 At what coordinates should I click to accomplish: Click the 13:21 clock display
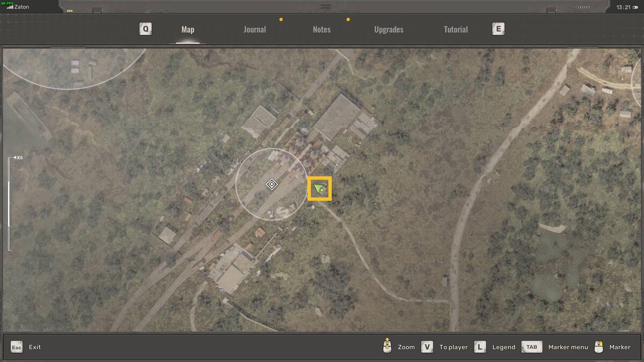(624, 8)
